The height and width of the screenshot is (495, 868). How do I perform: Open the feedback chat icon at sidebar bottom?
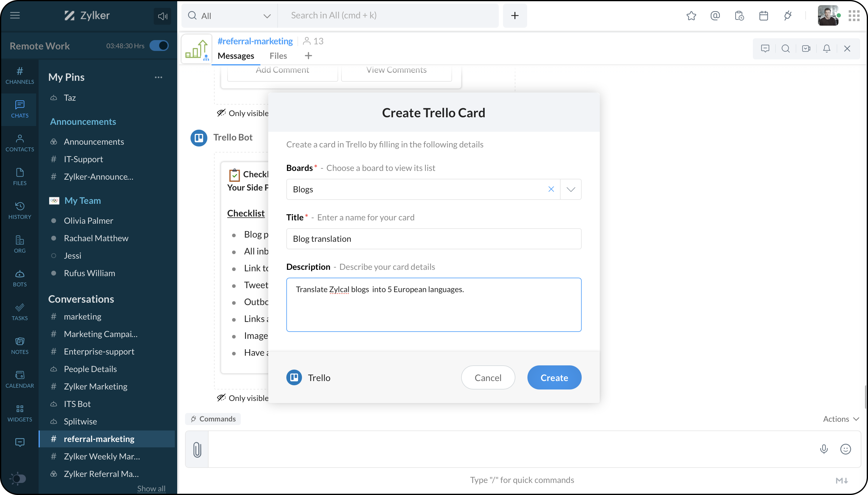tap(20, 442)
